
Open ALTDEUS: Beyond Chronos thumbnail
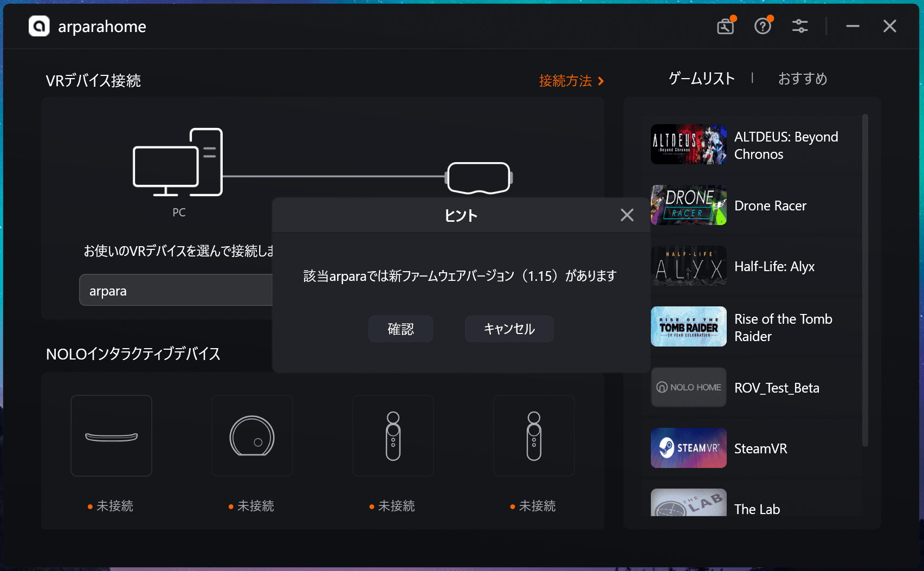point(689,144)
